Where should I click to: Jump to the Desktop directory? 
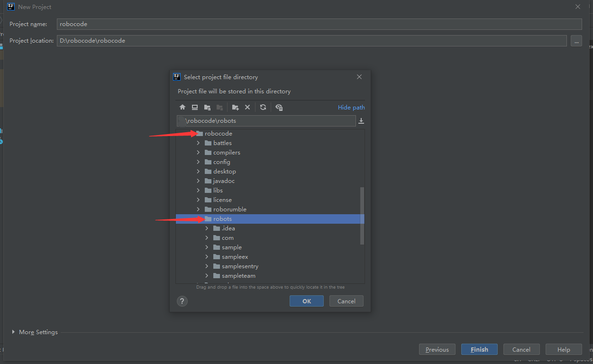click(195, 108)
